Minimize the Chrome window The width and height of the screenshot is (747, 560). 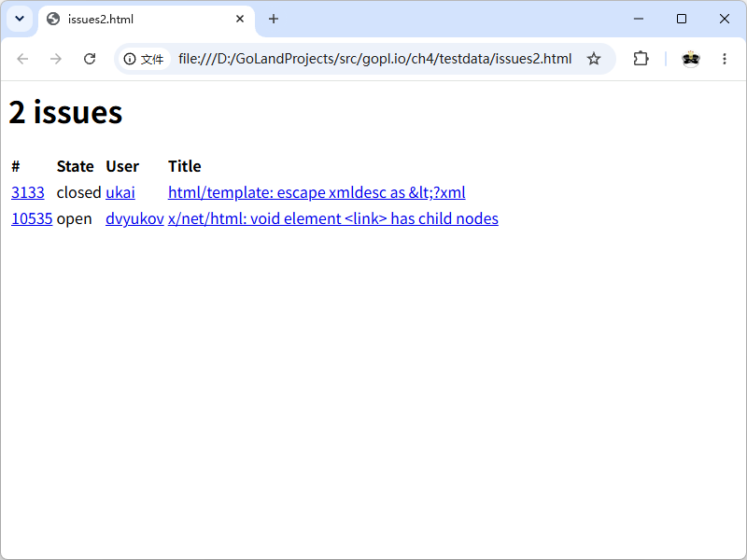pyautogui.click(x=639, y=19)
